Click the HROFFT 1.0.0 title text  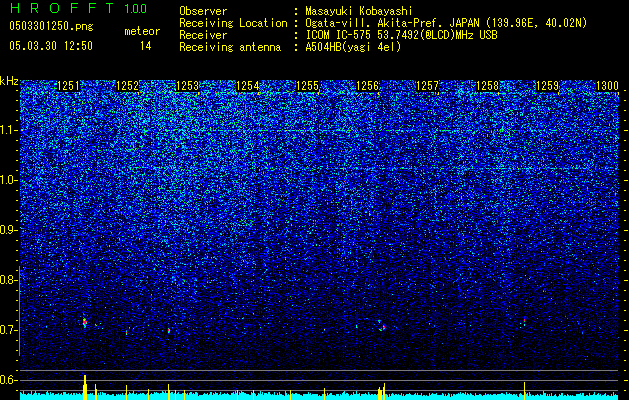pos(78,8)
